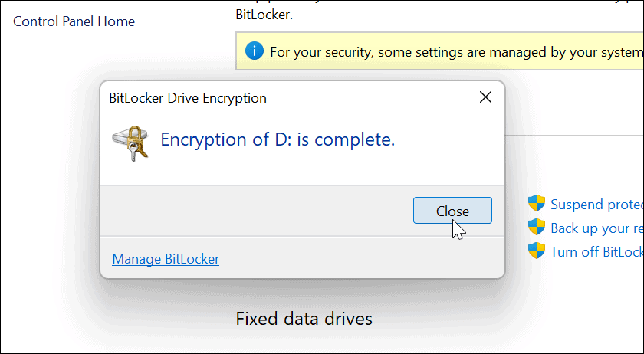Click the shield icon beside Back up your recovery key

pyautogui.click(x=537, y=227)
